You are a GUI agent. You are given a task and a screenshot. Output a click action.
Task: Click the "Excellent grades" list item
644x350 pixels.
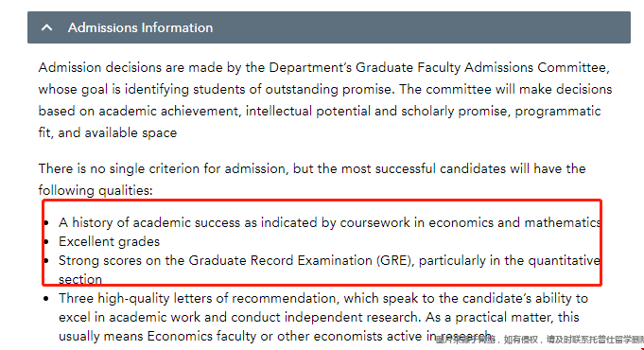coord(110,241)
